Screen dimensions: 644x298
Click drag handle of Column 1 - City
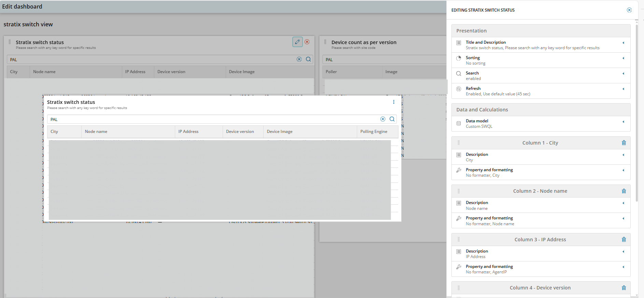(459, 143)
